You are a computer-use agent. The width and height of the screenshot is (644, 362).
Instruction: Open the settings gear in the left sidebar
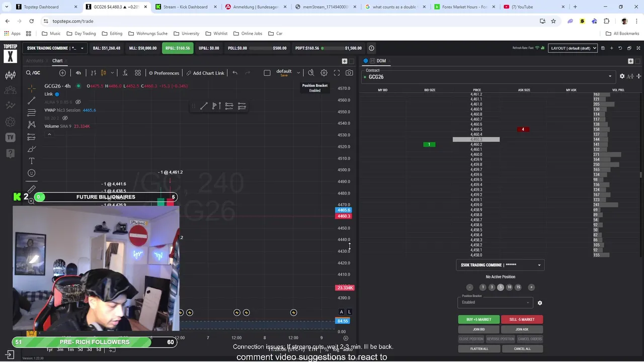click(10, 122)
